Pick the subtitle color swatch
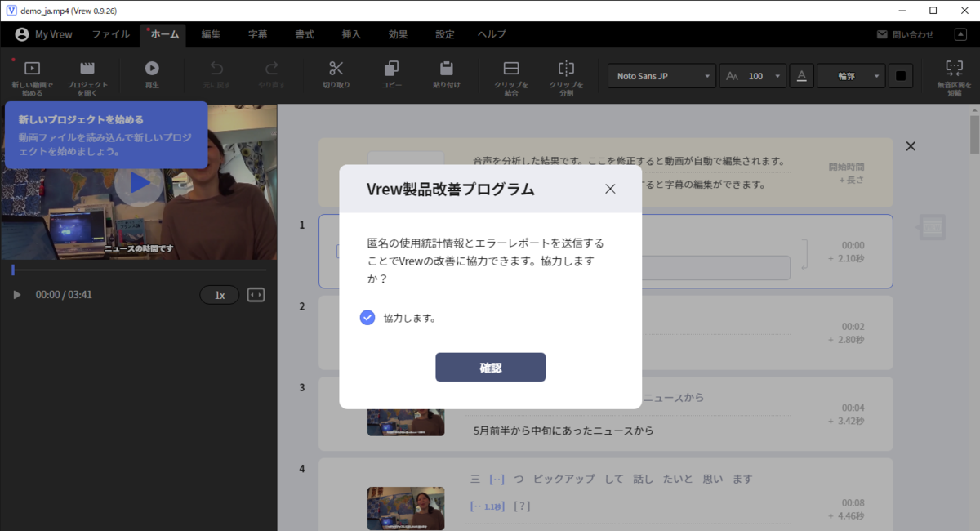This screenshot has width=980, height=531. (x=902, y=75)
